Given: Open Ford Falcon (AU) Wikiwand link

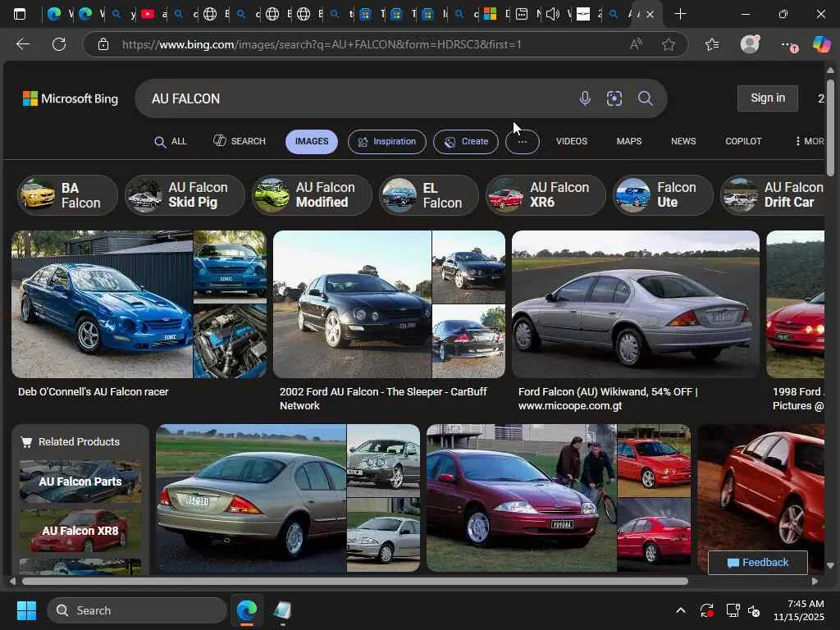Looking at the screenshot, I should (x=608, y=399).
